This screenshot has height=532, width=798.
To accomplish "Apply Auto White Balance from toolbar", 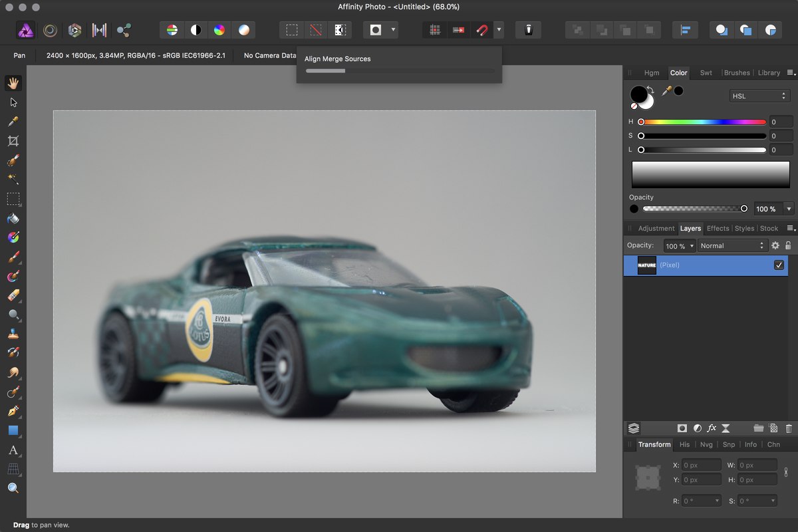I will pos(244,30).
